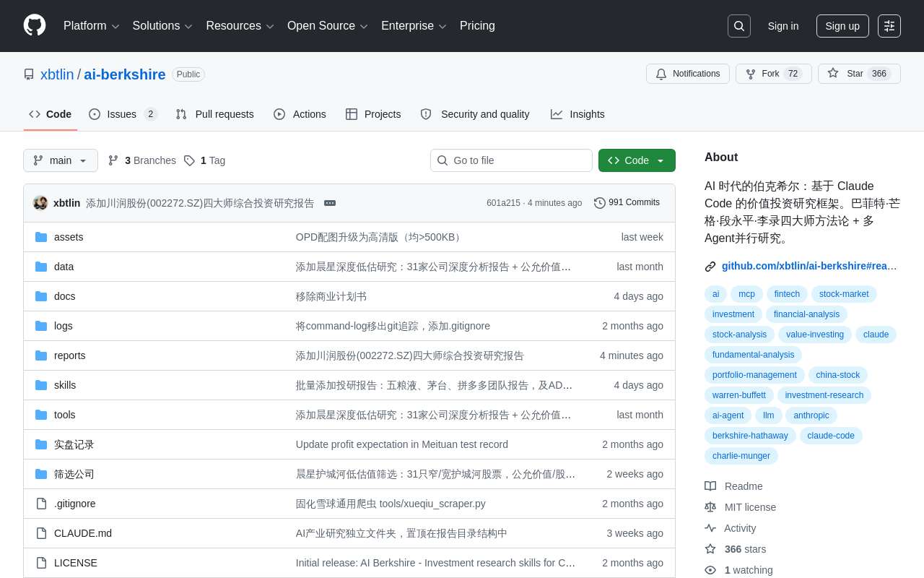Click the LICENSE file icon
Viewport: 924px width, 578px height.
(x=41, y=563)
